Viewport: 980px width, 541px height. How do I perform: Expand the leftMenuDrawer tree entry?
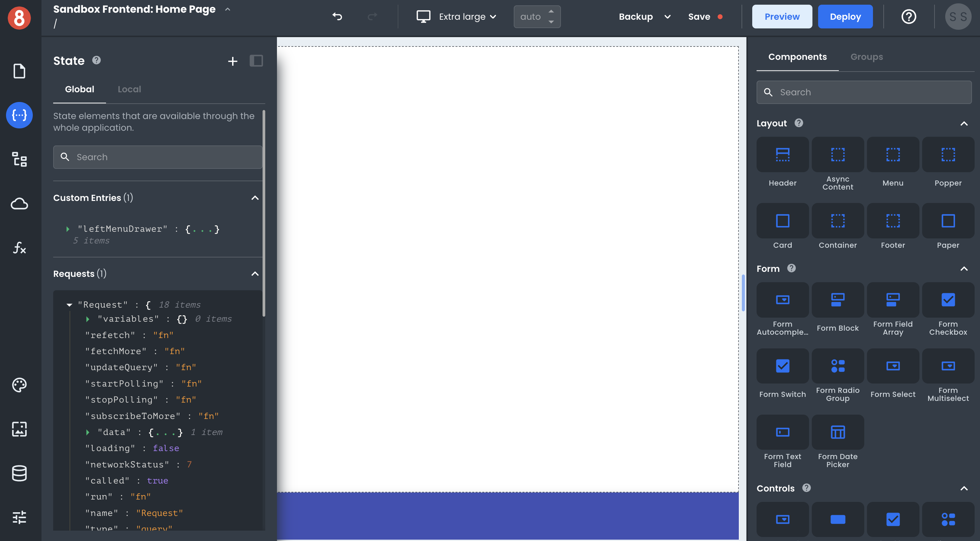pos(68,229)
